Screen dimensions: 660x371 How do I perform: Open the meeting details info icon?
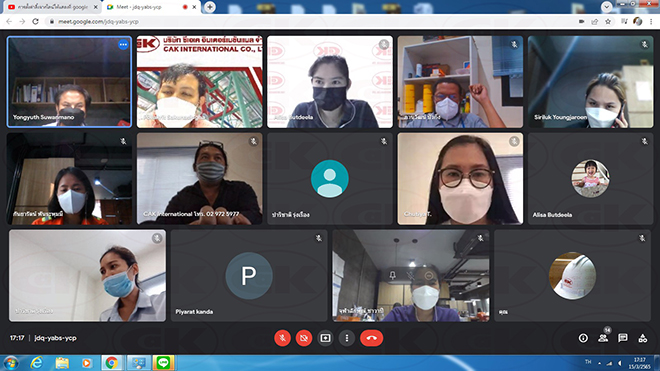point(583,338)
